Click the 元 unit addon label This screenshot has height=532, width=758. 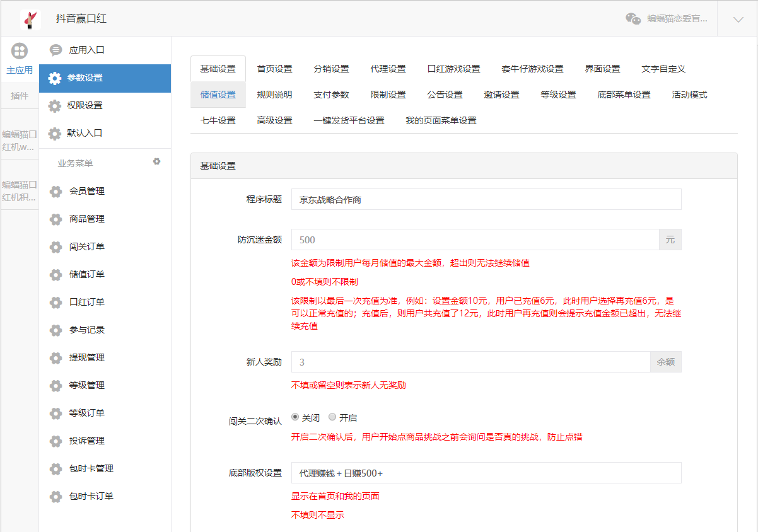670,240
